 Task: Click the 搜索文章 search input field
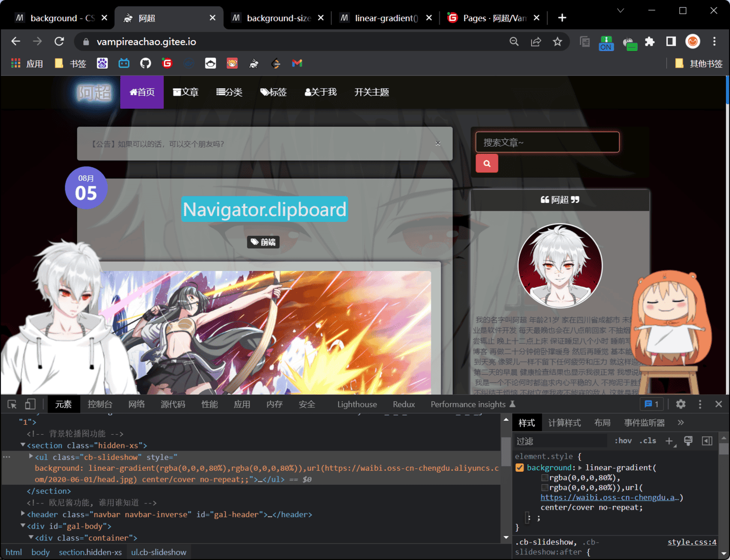547,142
